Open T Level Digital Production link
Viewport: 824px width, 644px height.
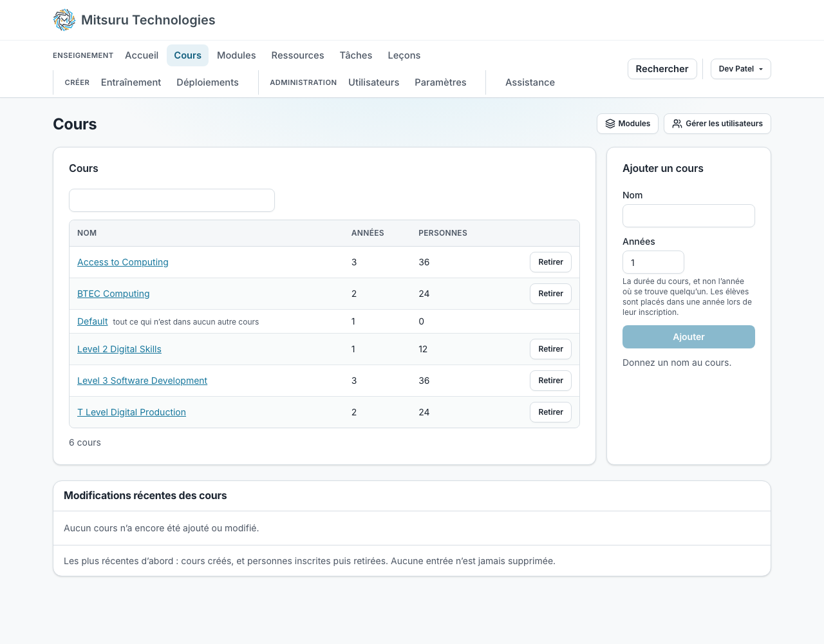[x=131, y=412]
